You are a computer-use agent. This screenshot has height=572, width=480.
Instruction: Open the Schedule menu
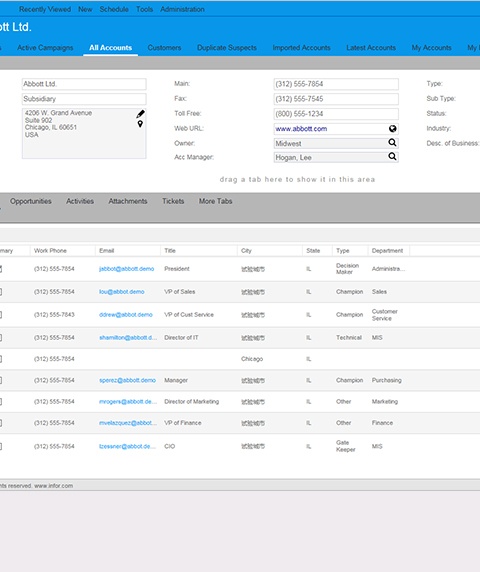click(x=114, y=9)
